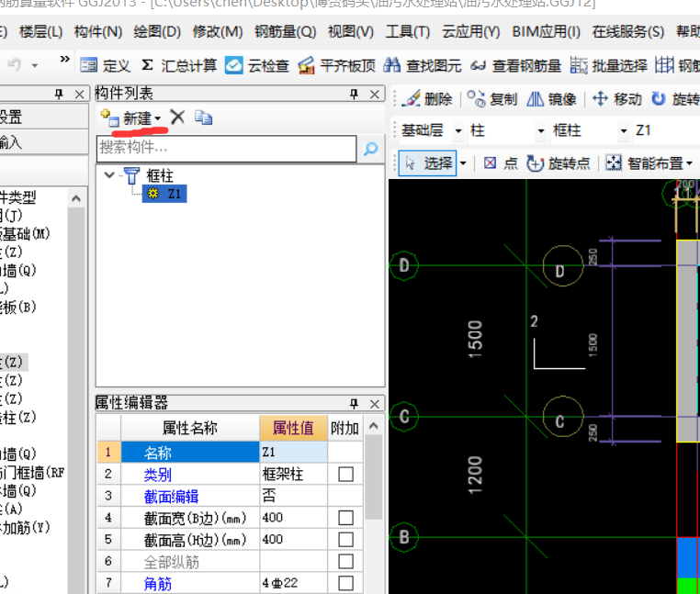Click the 镜像 mirror tool
Viewport: 700px width, 594px height.
(552, 98)
